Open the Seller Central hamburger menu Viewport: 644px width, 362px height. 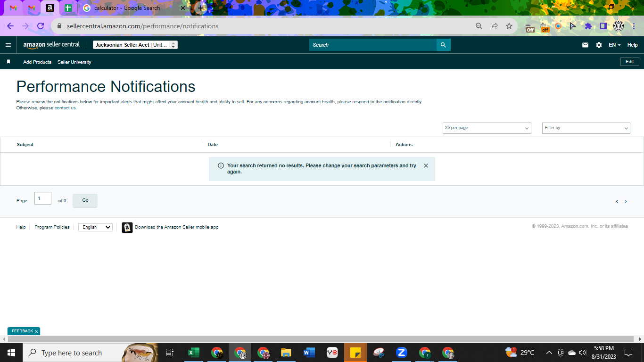(8, 45)
